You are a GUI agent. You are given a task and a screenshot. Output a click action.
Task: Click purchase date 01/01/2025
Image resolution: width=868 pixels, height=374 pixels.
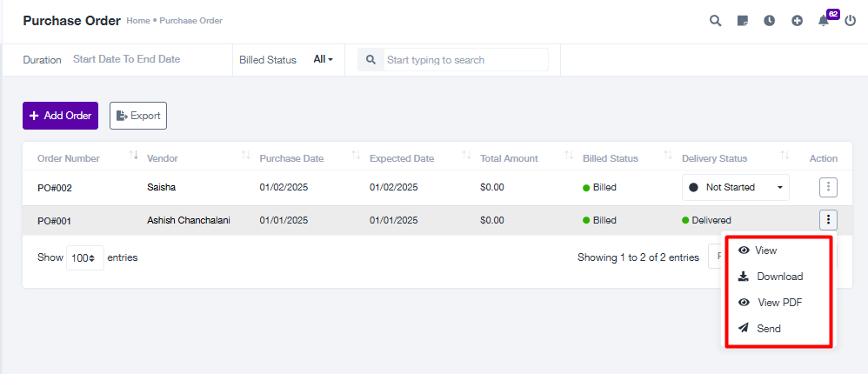pos(284,220)
